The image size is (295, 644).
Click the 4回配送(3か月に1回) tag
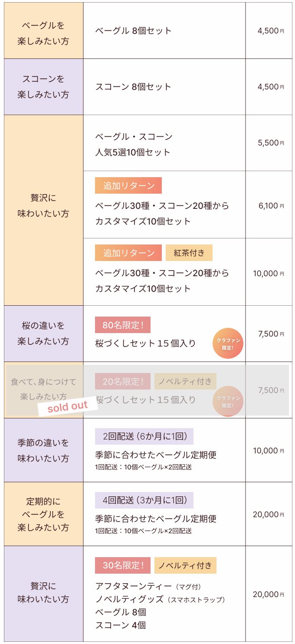(x=144, y=500)
